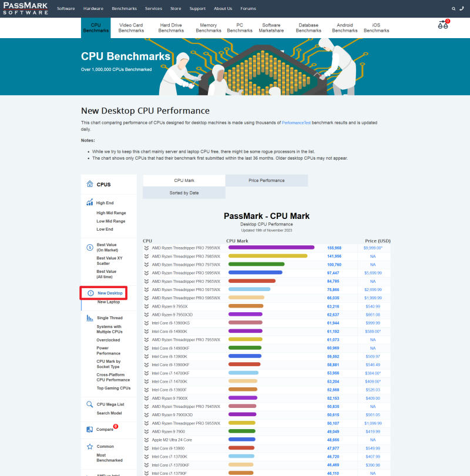The height and width of the screenshot is (476, 470).
Task: Expand the Intel Core i9-13900KS row
Action: [x=146, y=323]
